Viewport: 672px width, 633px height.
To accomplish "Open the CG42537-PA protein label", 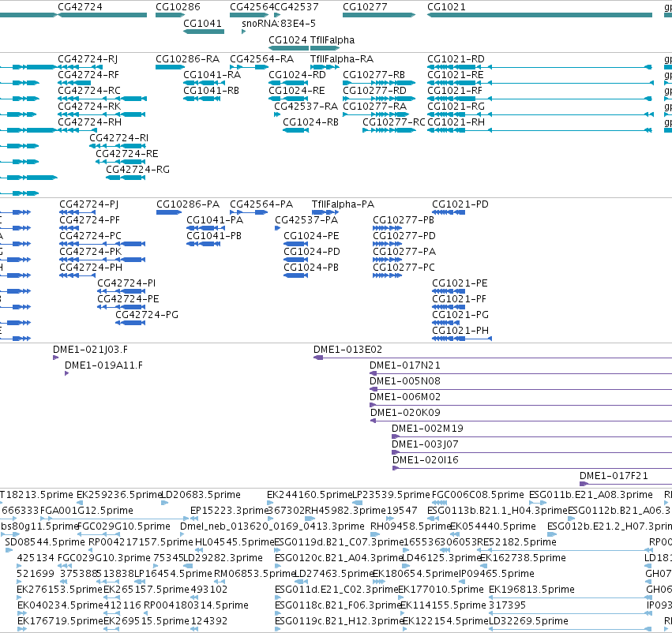I will pos(306,220).
